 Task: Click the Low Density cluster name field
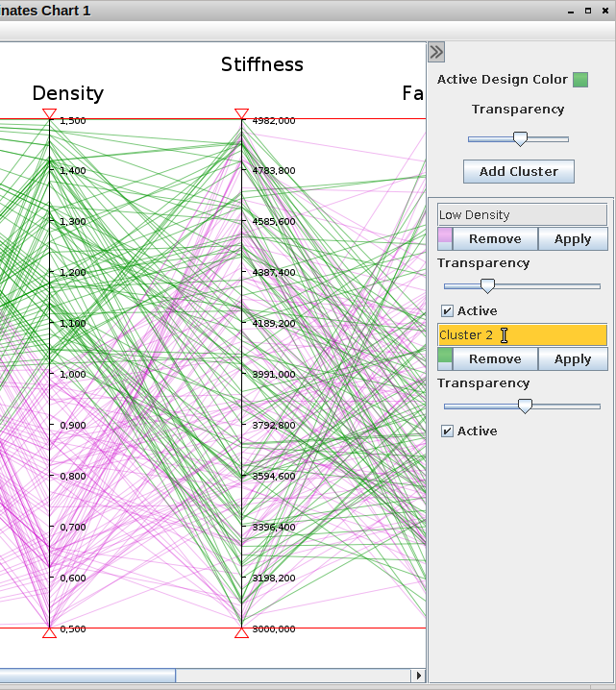[x=522, y=214]
